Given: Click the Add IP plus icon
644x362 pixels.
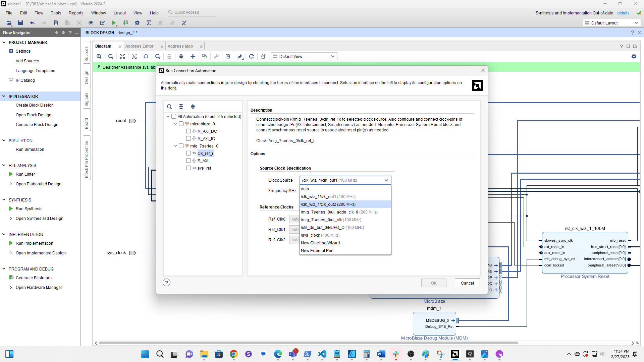Looking at the screenshot, I should tap(193, 56).
